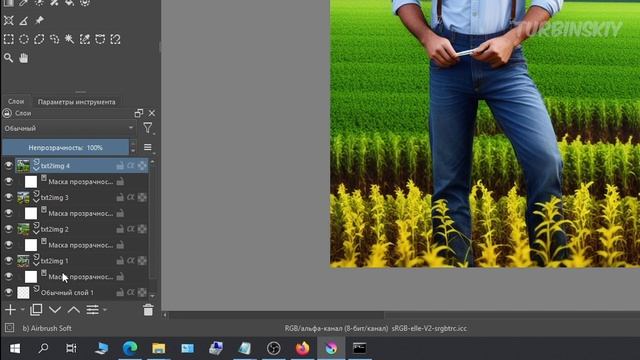Click the txt2img 4 layer thumbnail
The image size is (640, 360).
click(x=23, y=165)
